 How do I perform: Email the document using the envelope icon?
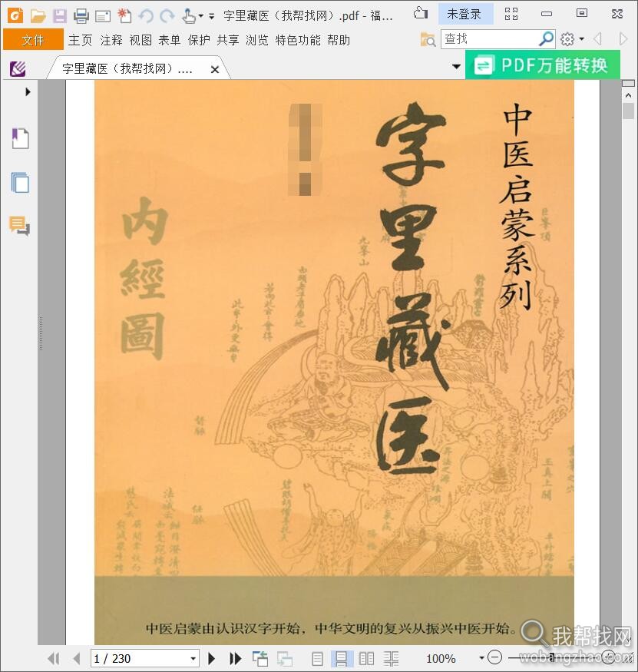point(103,17)
